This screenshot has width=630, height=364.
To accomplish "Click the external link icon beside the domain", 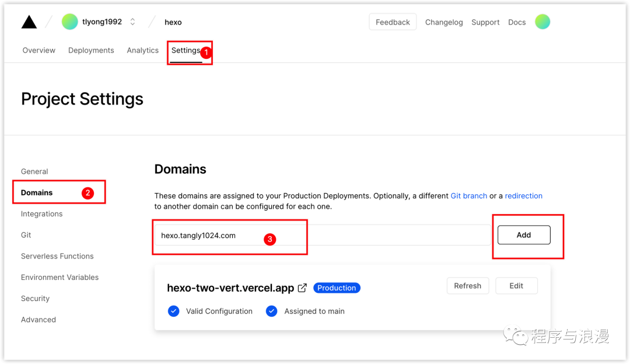I will [303, 288].
